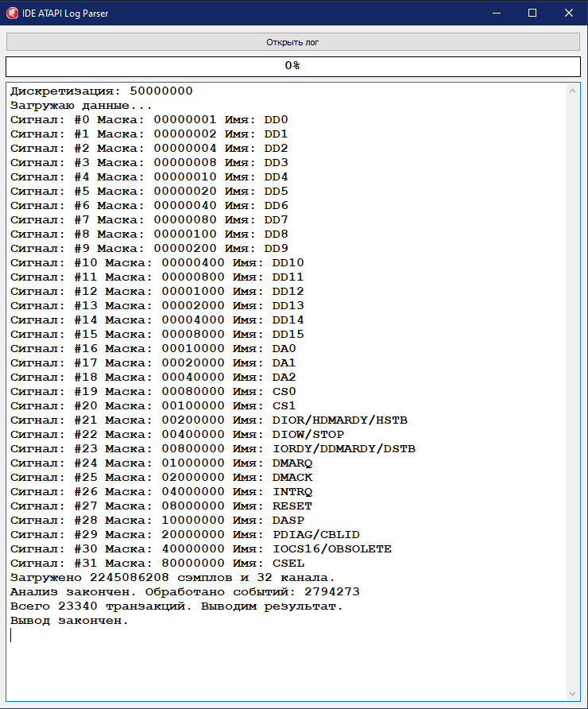Click the log line with signal DMACK
Viewport: 588px width, 709px height.
coord(161,478)
